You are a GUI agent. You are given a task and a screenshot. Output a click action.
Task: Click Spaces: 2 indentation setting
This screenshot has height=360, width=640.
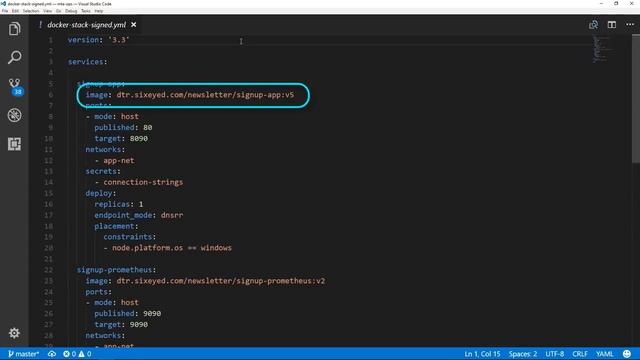522,354
